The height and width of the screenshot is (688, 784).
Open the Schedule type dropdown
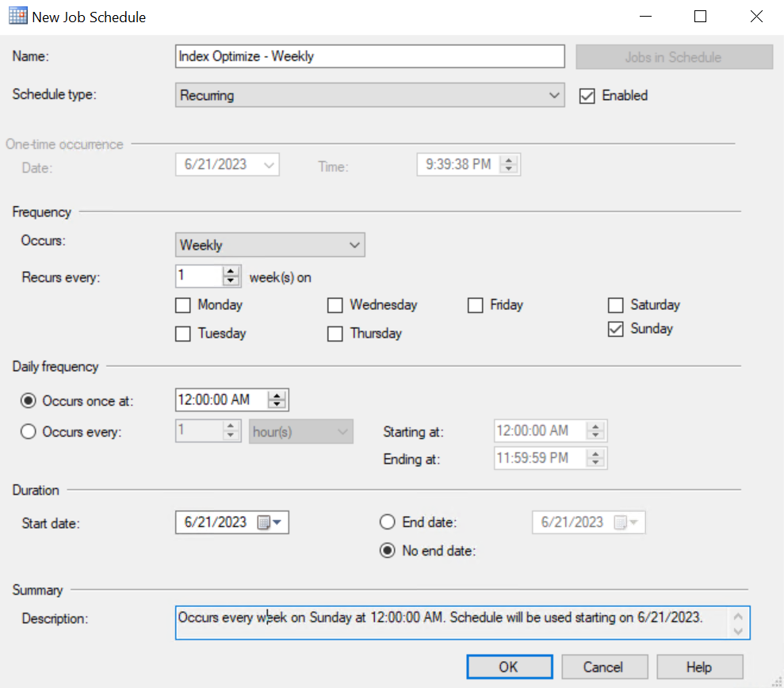370,95
